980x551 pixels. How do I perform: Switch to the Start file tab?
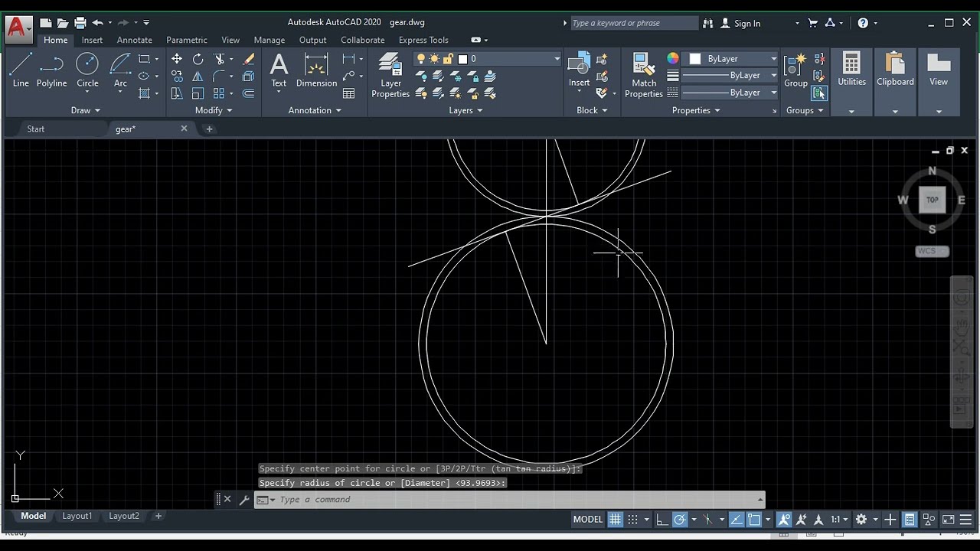pyautogui.click(x=36, y=129)
